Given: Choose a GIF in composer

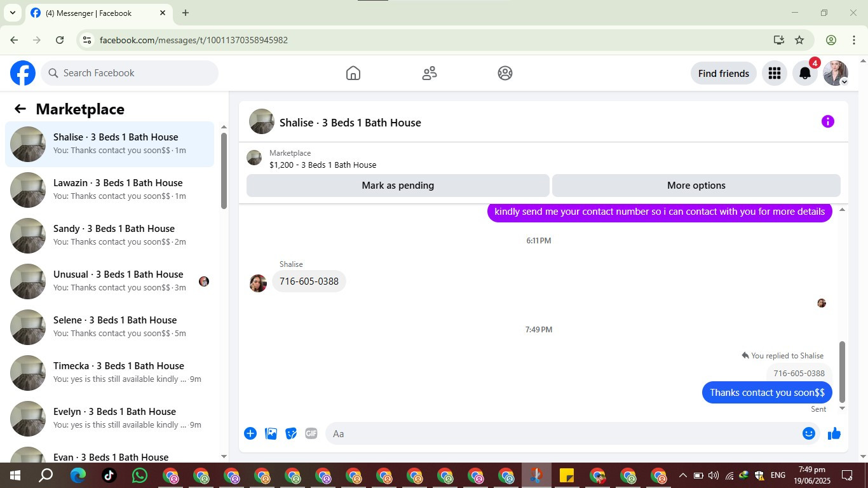Looking at the screenshot, I should (x=311, y=433).
